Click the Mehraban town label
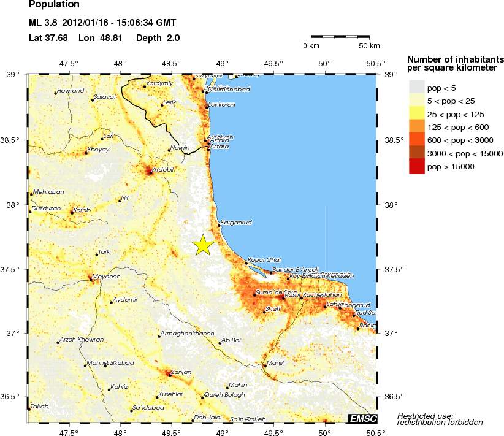 pos(48,192)
